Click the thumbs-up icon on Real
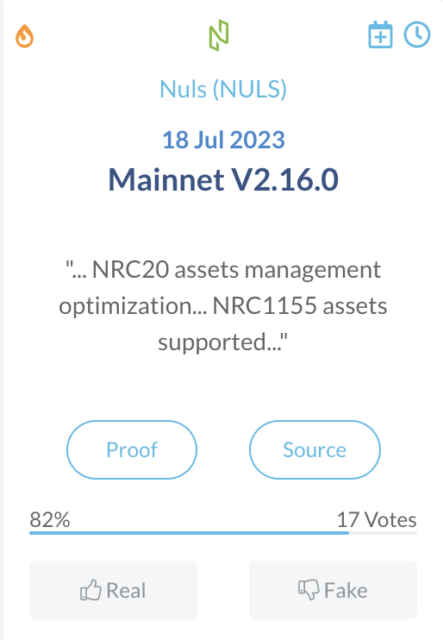443x640 pixels. pyautogui.click(x=90, y=590)
